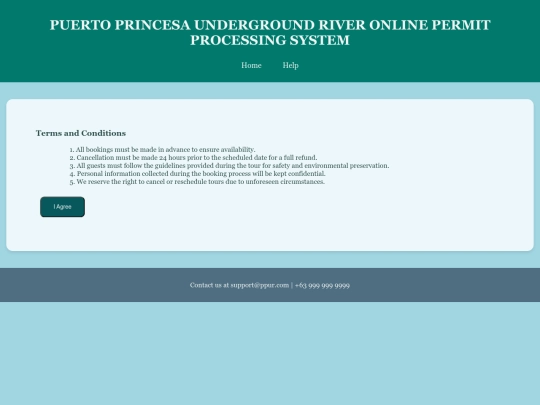Click the Terms and Conditions heading
Screen dimensions: 540x405
pos(81,133)
